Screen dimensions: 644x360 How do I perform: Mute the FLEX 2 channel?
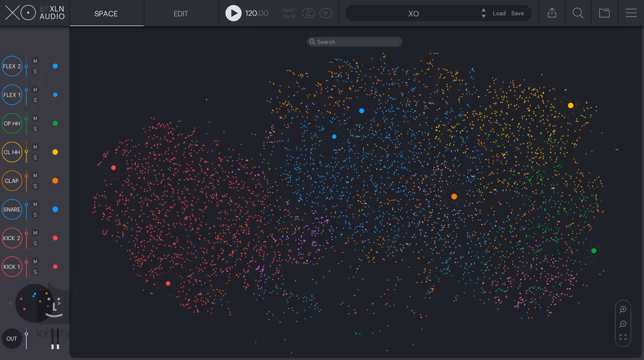point(35,61)
